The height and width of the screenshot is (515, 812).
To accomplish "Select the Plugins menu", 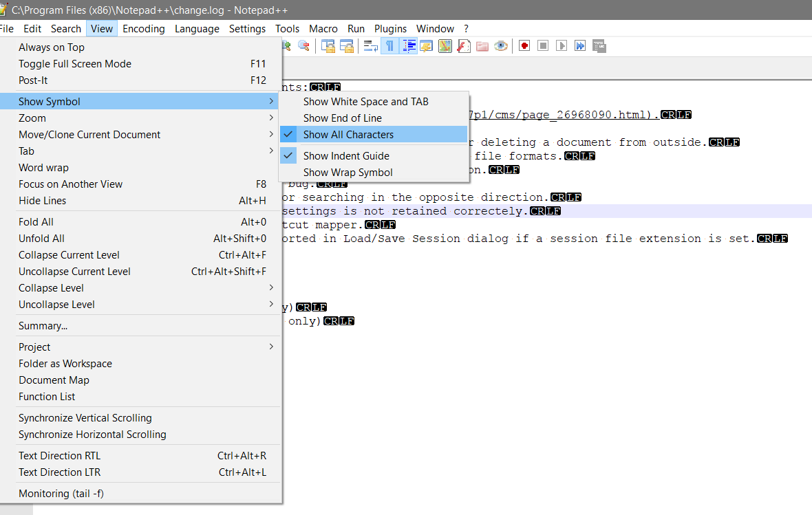I will pos(390,28).
